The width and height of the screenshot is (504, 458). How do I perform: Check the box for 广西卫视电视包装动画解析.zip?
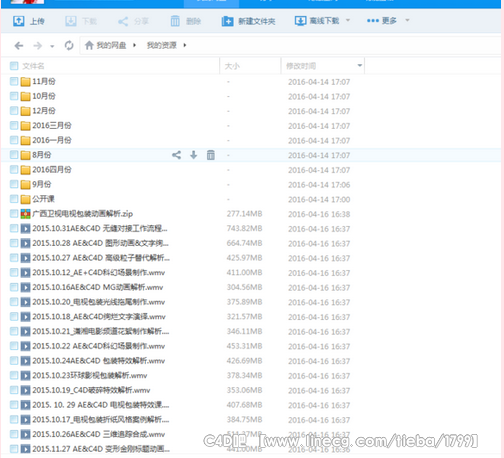14,214
